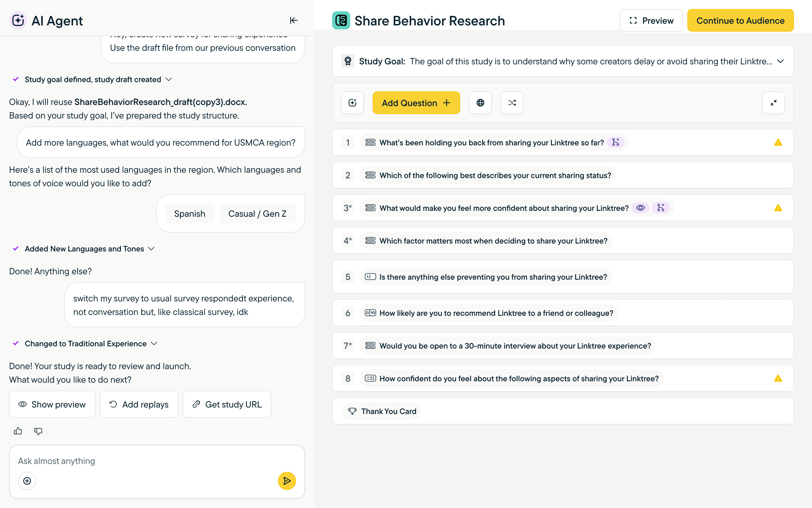The image size is (812, 508).
Task: Open question 4 'Which factor matters most'
Action: [563, 240]
